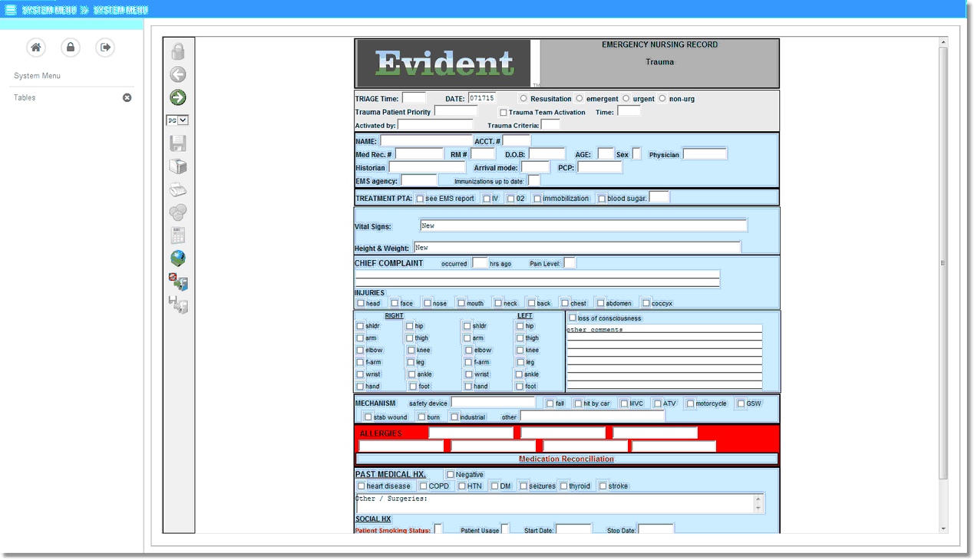Click the Physician input field
Image resolution: width=974 pixels, height=560 pixels.
coord(705,154)
